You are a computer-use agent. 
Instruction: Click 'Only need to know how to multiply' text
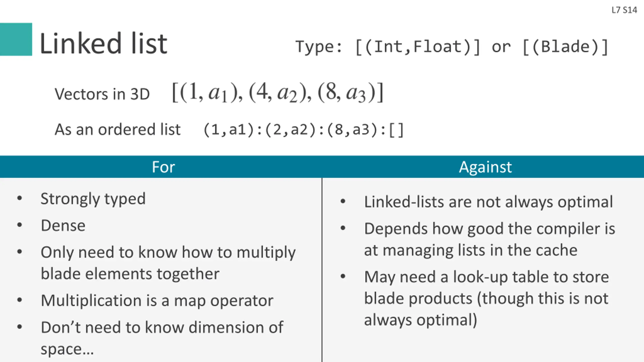click(168, 252)
